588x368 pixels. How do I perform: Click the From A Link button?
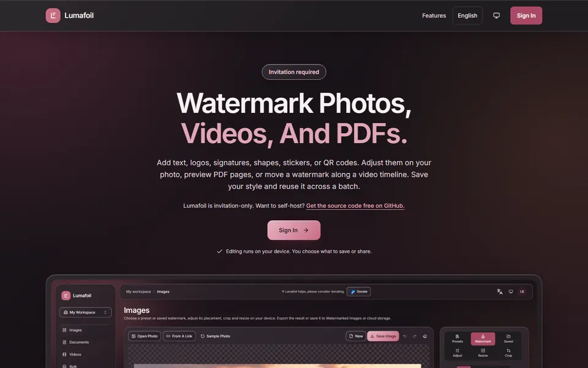[x=179, y=336]
